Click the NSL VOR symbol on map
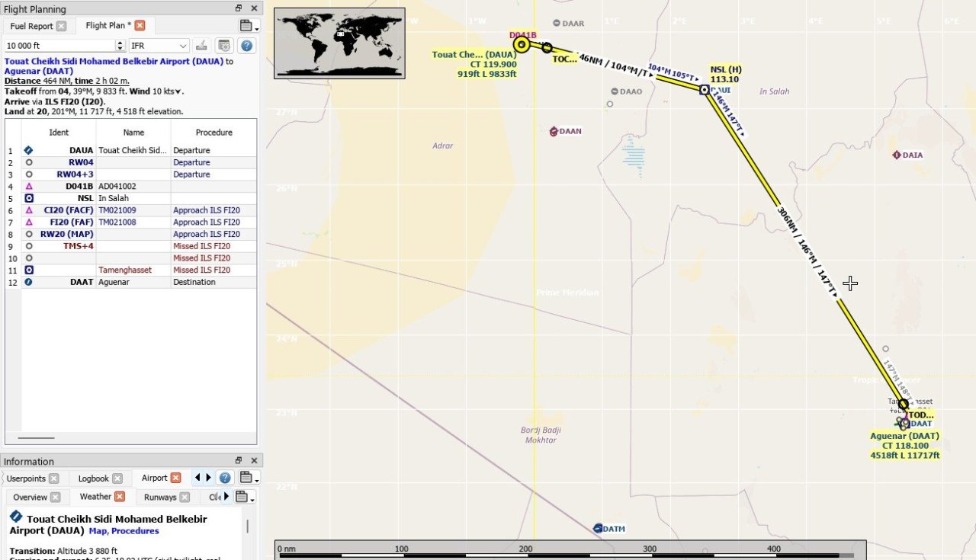 [705, 90]
